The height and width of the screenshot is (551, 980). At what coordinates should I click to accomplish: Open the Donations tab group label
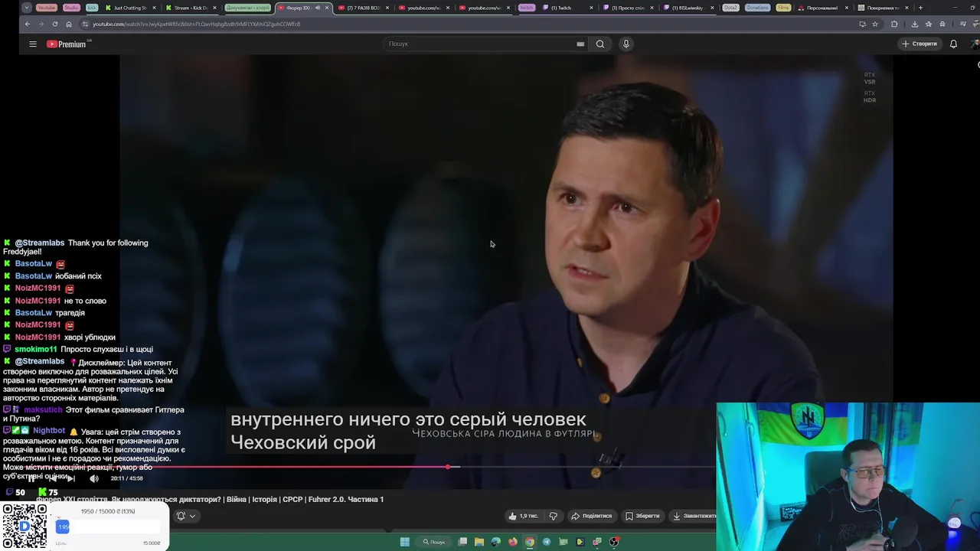pyautogui.click(x=757, y=8)
